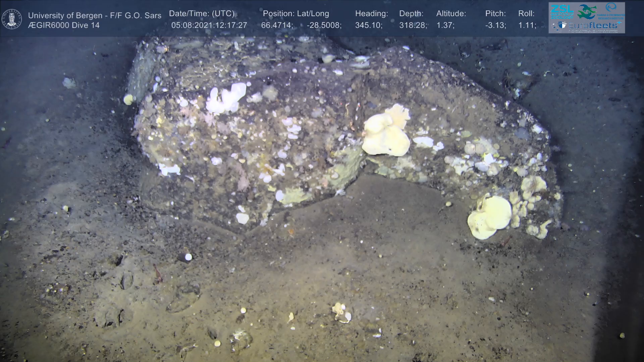Click the Date/Time: (UTC) header label
The height and width of the screenshot is (362, 644).
click(202, 14)
